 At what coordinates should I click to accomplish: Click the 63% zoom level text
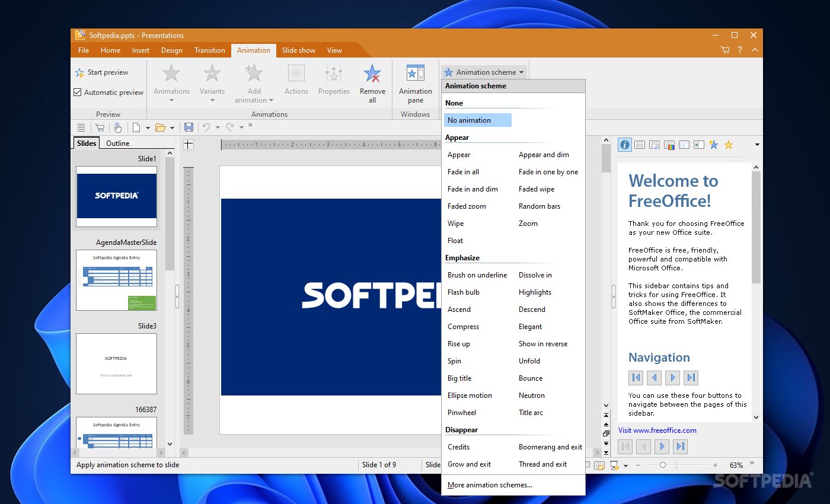click(x=736, y=465)
